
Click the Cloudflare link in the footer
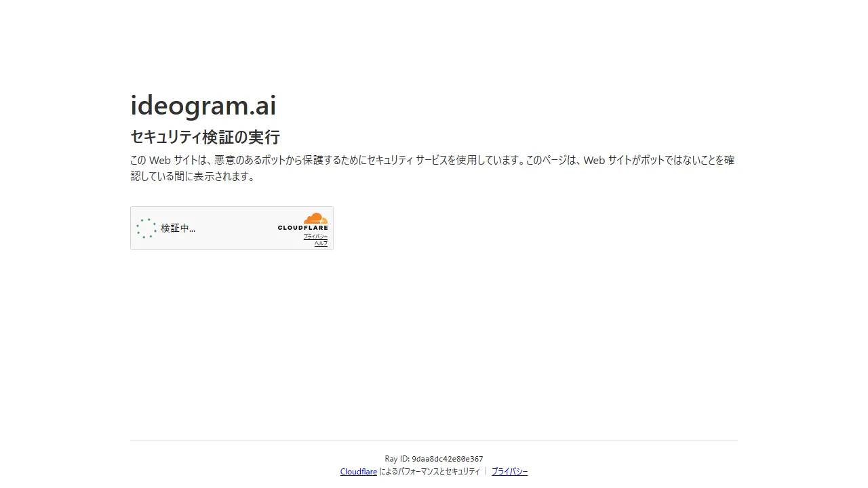tap(358, 471)
